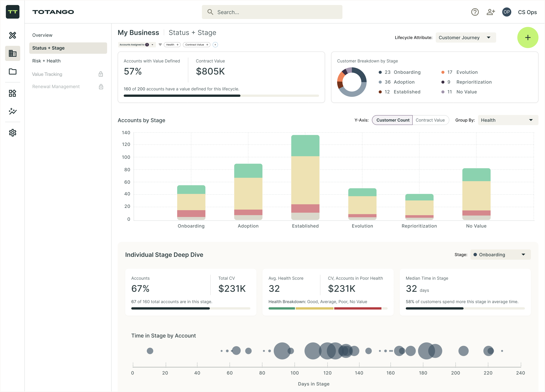
Task: Click the help question mark icon
Action: (475, 12)
